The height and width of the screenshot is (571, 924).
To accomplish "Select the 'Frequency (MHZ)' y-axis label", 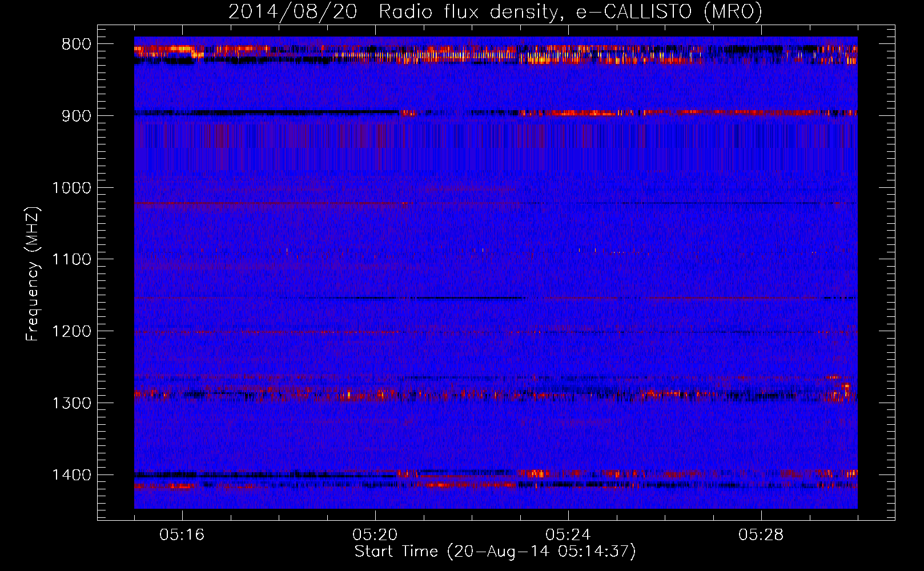I will coord(33,274).
